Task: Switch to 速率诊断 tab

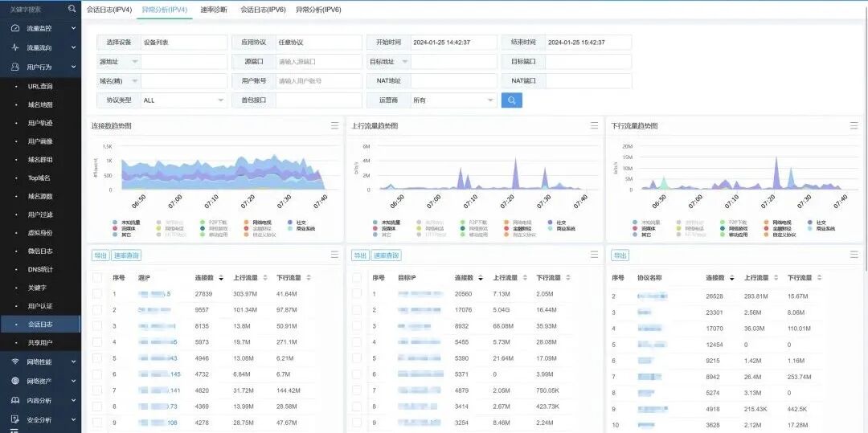Action: click(x=214, y=10)
